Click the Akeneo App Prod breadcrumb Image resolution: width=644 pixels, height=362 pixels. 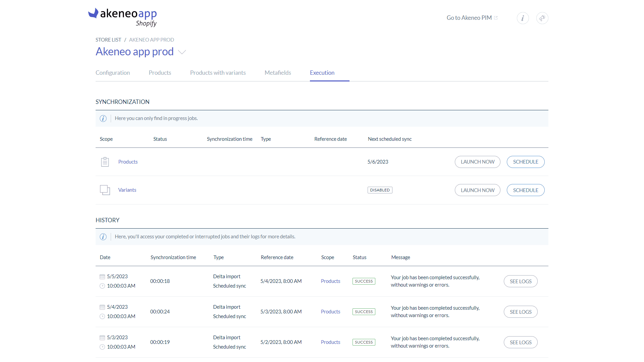point(152,40)
